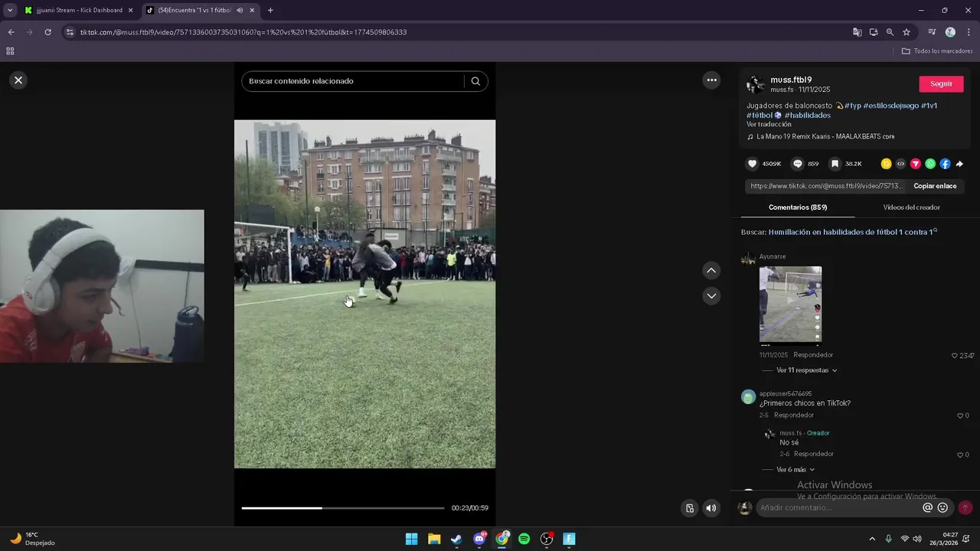
Task: Click the suggested search 'Humillación en habilidades'
Action: click(850, 232)
